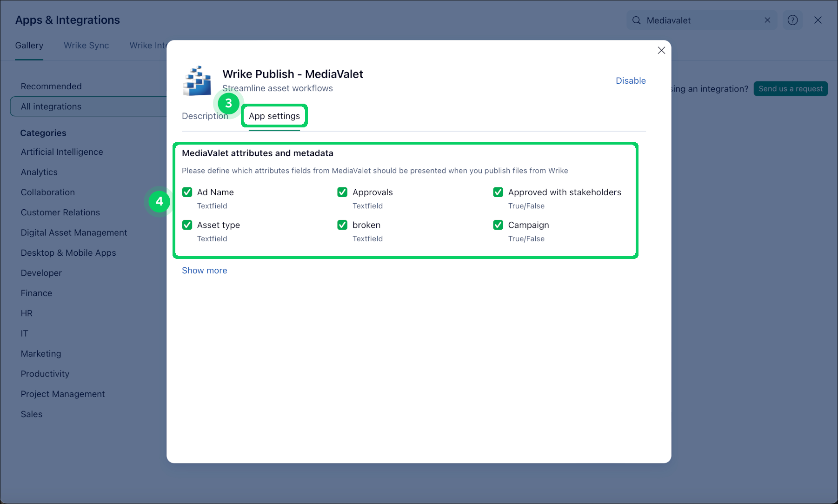
Task: Click the MediaValet attributes and metadata heading
Action: [x=258, y=153]
